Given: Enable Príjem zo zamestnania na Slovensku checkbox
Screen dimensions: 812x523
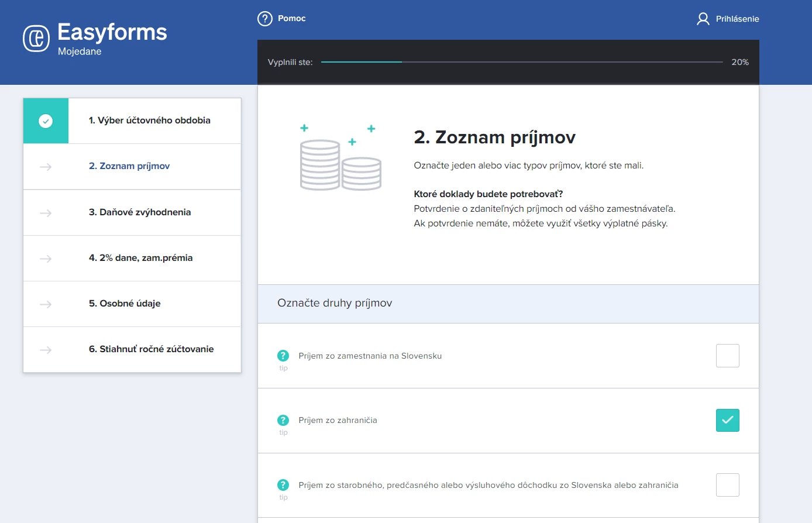Looking at the screenshot, I should 727,356.
